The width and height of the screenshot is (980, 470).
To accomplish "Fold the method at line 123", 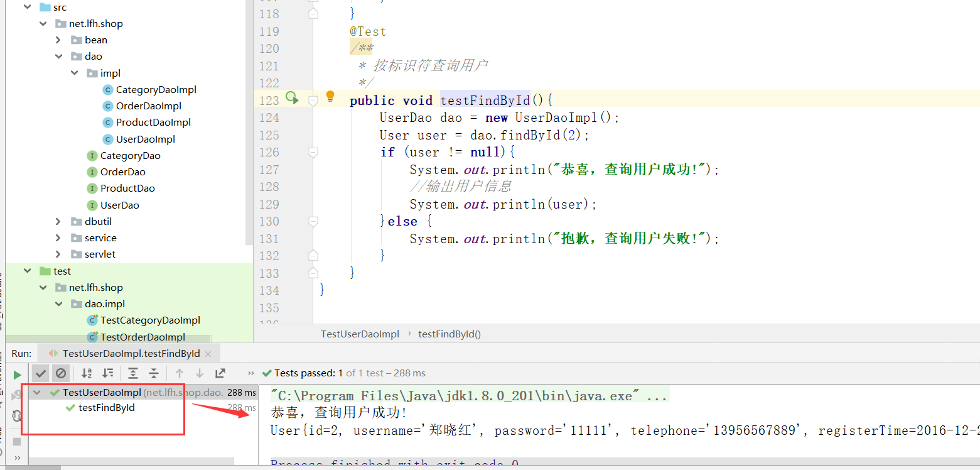I will click(313, 100).
